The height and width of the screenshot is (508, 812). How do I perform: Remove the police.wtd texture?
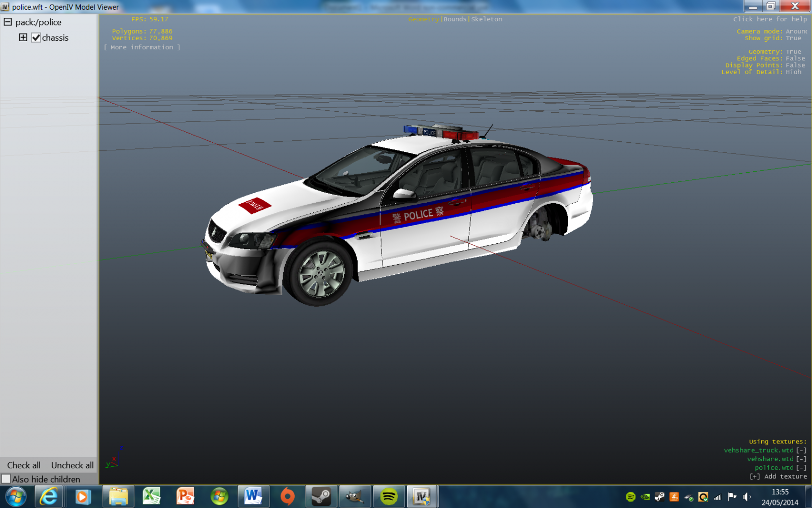[x=801, y=468]
